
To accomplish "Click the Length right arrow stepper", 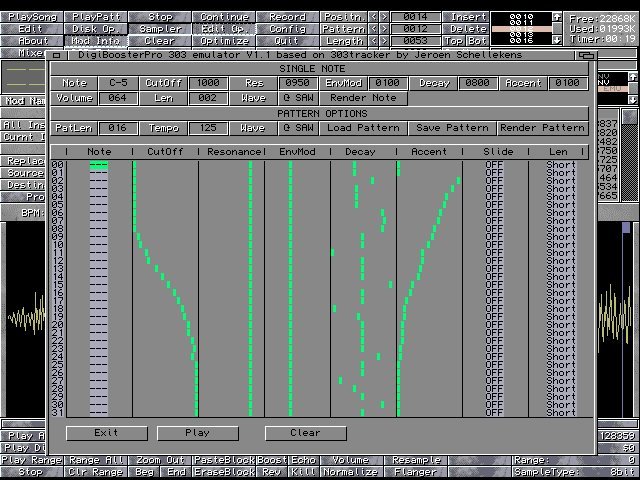I will 384,41.
